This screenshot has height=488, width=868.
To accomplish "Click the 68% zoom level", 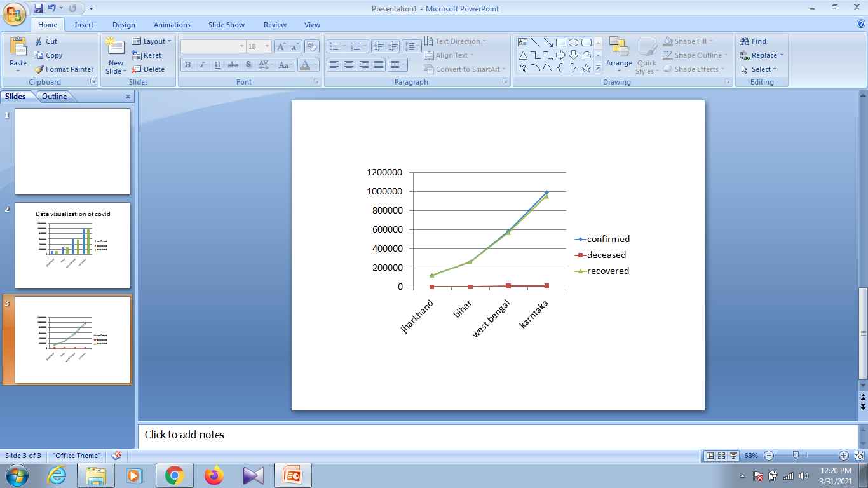I will point(751,456).
